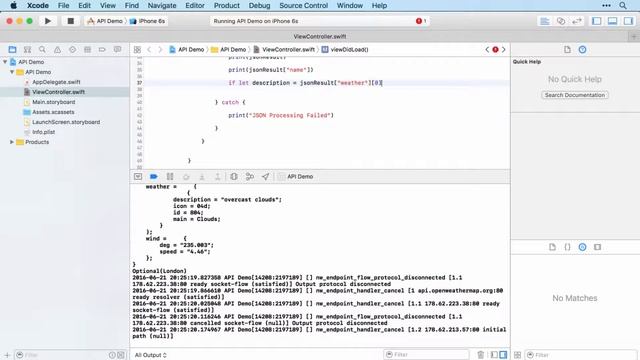Add a new file with plus button
This screenshot has width=640, height=360.
(7, 355)
